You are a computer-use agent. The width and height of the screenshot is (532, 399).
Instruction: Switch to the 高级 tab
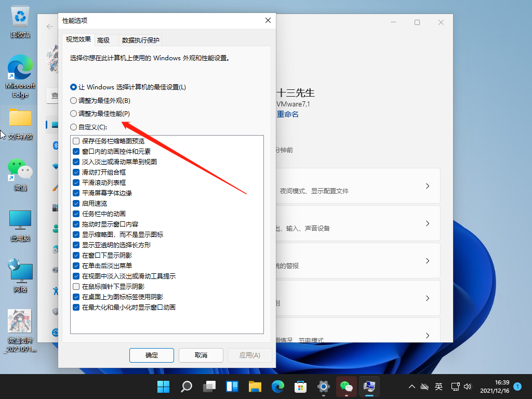click(103, 39)
